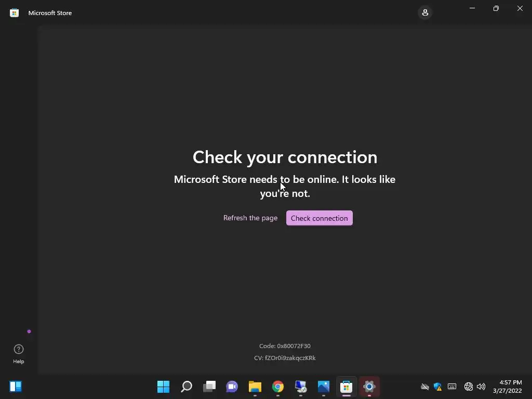Screen dimensions: 532x399
Task: Open the Photos app on taskbar
Action: click(x=324, y=386)
